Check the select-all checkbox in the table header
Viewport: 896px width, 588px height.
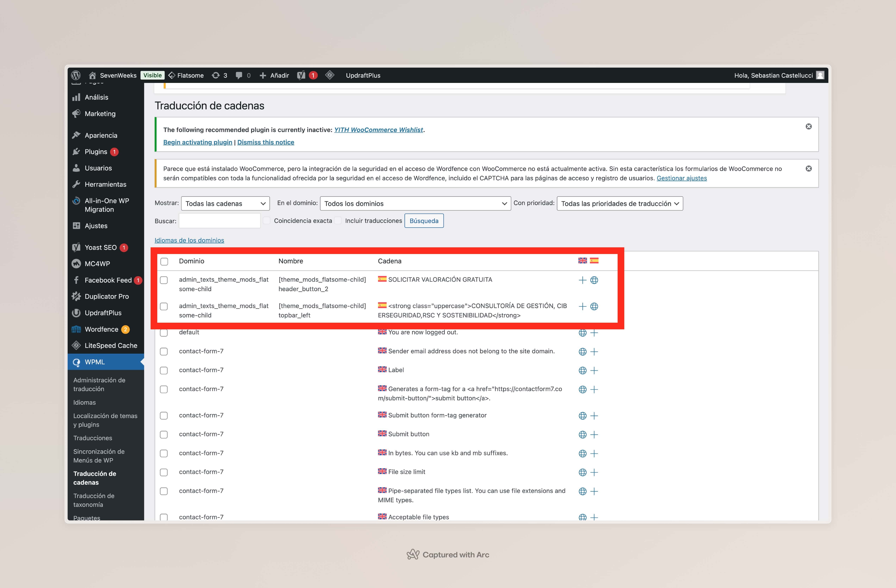(164, 262)
